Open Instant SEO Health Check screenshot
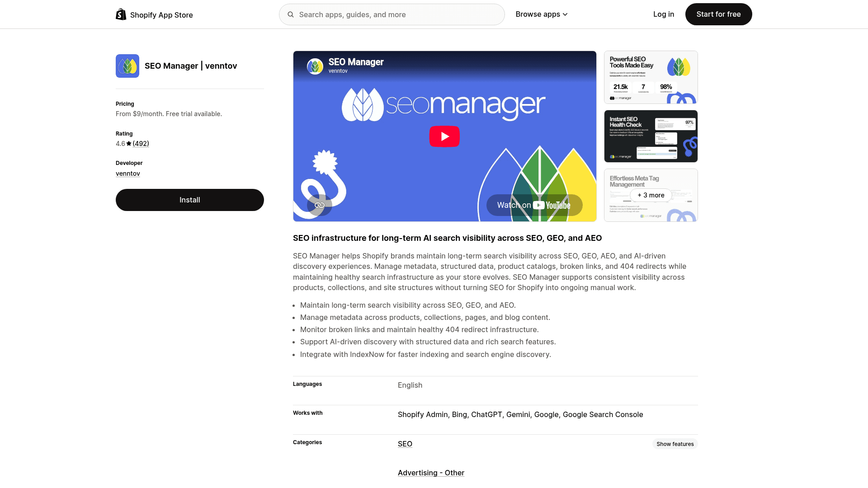This screenshot has width=868, height=488. point(651,136)
